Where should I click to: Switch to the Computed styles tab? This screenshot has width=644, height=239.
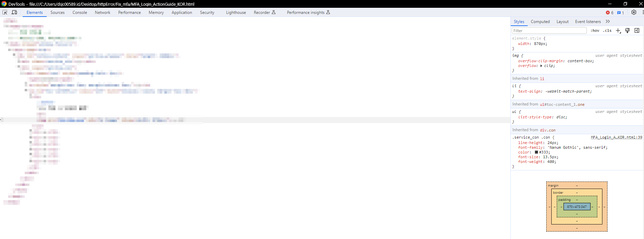pyautogui.click(x=540, y=22)
